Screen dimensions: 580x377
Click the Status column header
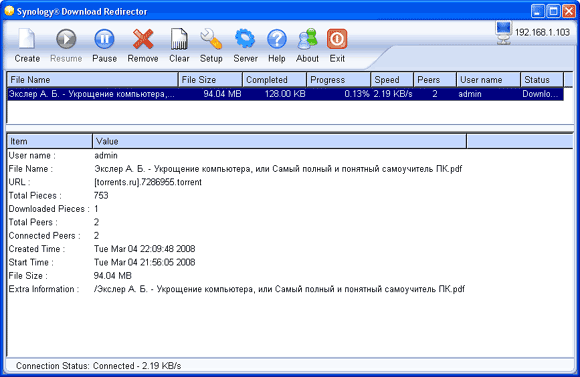tap(542, 80)
